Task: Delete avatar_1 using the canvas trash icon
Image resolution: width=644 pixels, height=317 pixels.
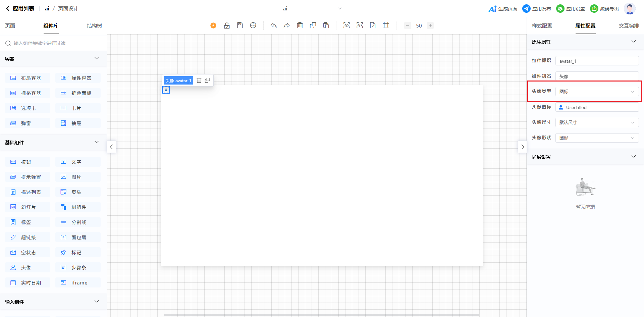Action: coord(199,81)
